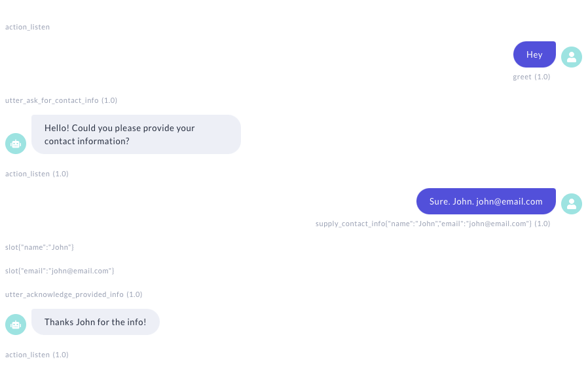Click the utter_acknowledge_provided_info action name
The width and height of the screenshot is (588, 375).
[64, 294]
